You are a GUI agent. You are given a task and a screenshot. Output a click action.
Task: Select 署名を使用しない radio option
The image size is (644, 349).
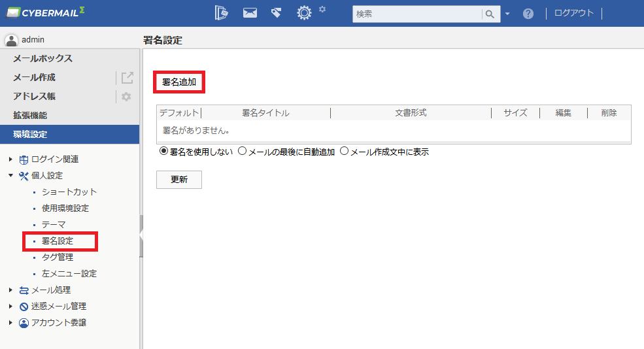pyautogui.click(x=163, y=151)
